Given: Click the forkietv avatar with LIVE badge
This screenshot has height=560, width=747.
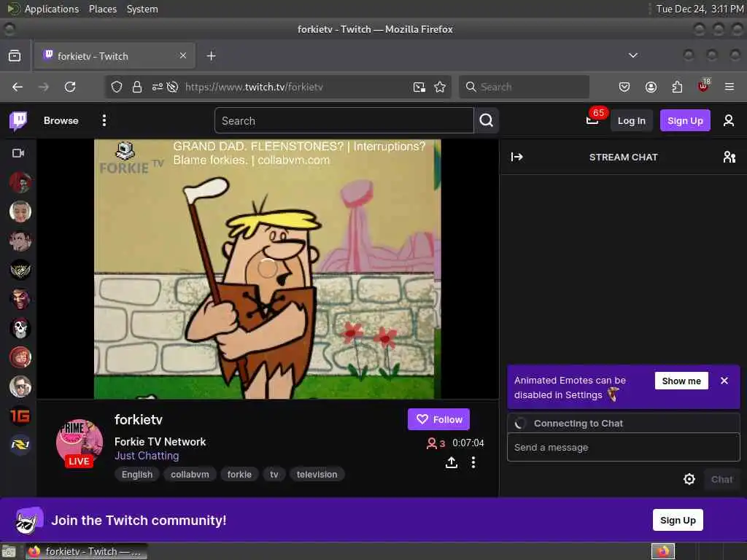Looking at the screenshot, I should point(79,443).
